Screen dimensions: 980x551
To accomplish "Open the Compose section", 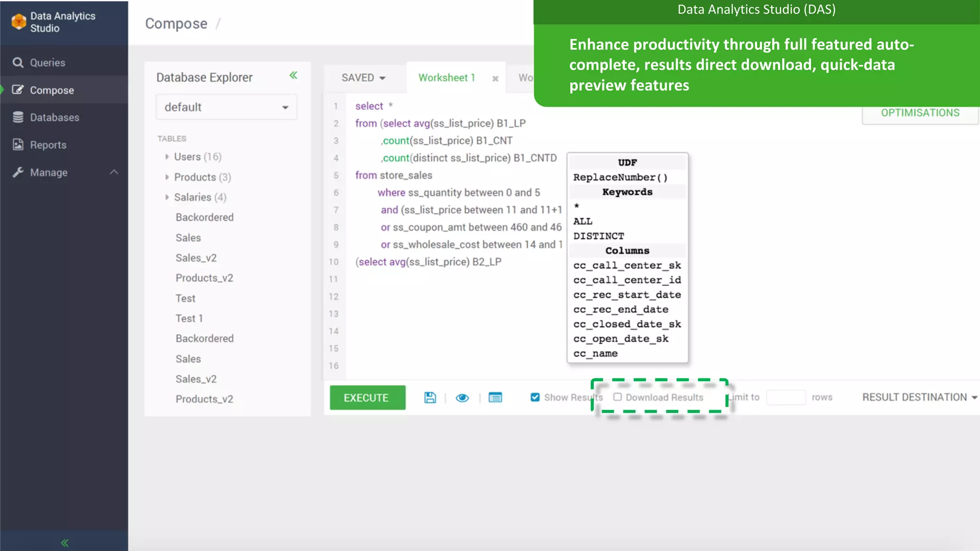I will (x=64, y=90).
